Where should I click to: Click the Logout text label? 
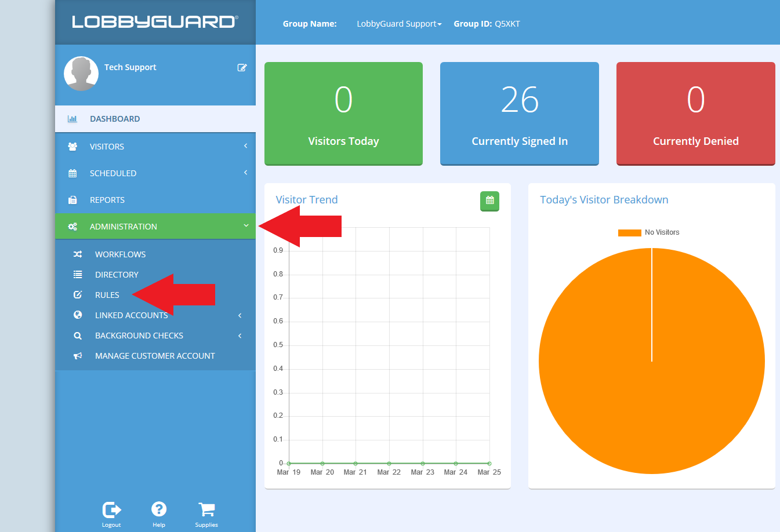pyautogui.click(x=111, y=525)
